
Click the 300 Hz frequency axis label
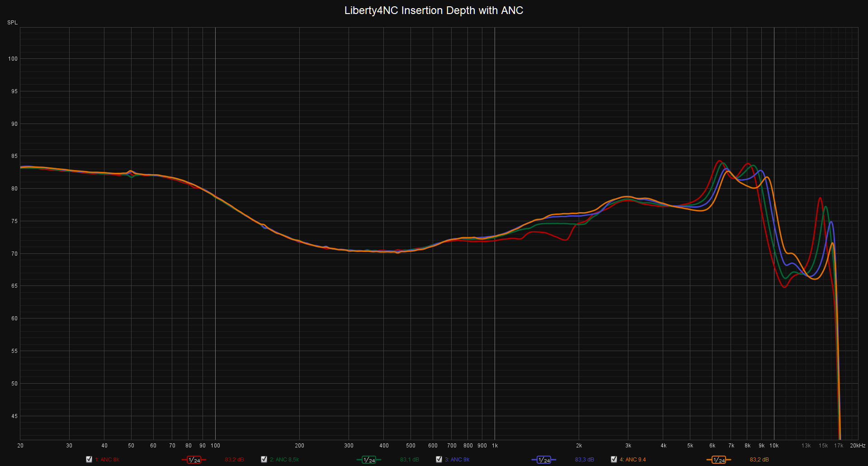(x=349, y=446)
